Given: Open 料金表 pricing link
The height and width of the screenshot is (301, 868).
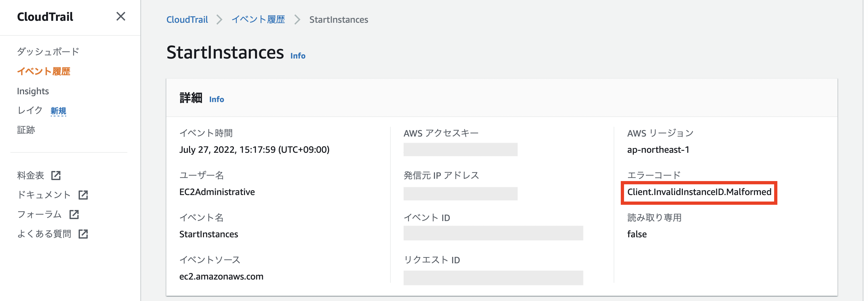Looking at the screenshot, I should click(30, 175).
